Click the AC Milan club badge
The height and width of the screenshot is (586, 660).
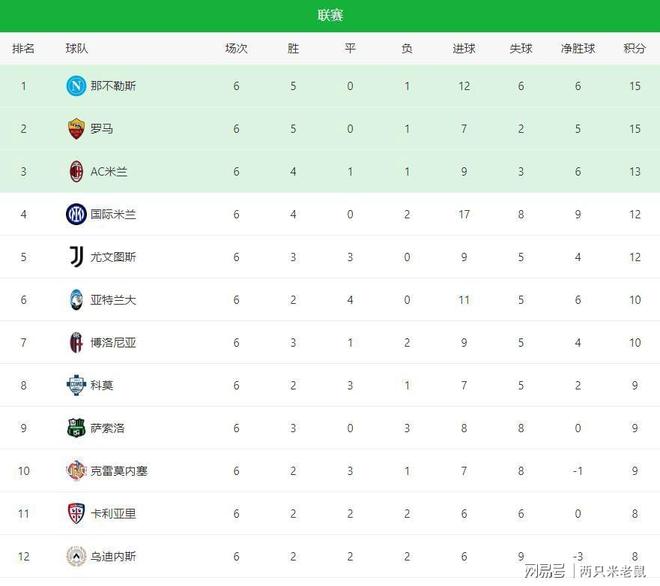coord(76,171)
